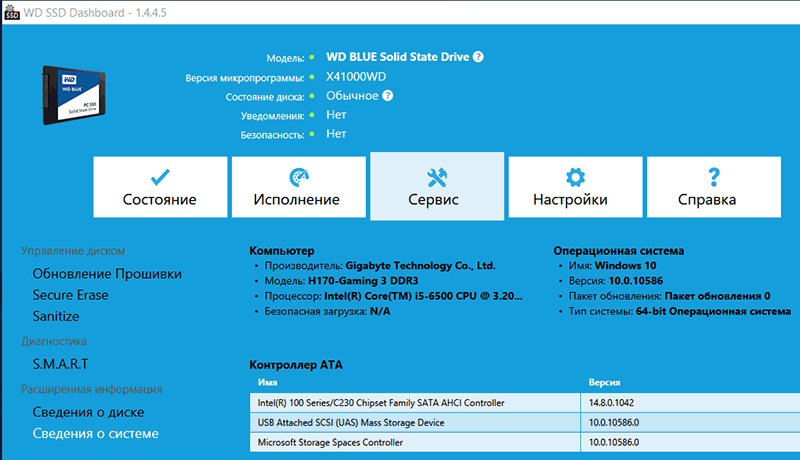The image size is (800, 460).
Task: Click the OS name Windows 10
Action: pyautogui.click(x=626, y=266)
